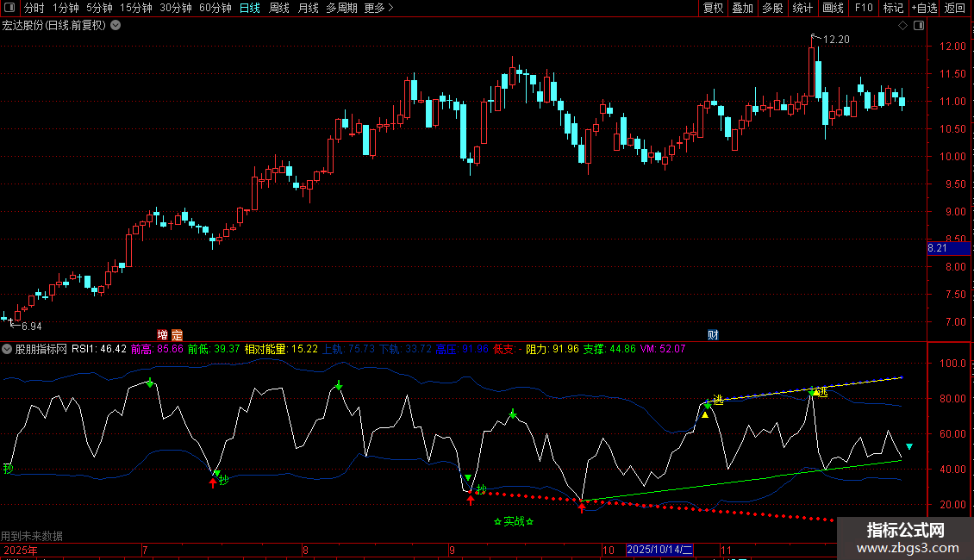Click the 下轨: 33.72 value
The height and width of the screenshot is (560, 974).
point(406,349)
